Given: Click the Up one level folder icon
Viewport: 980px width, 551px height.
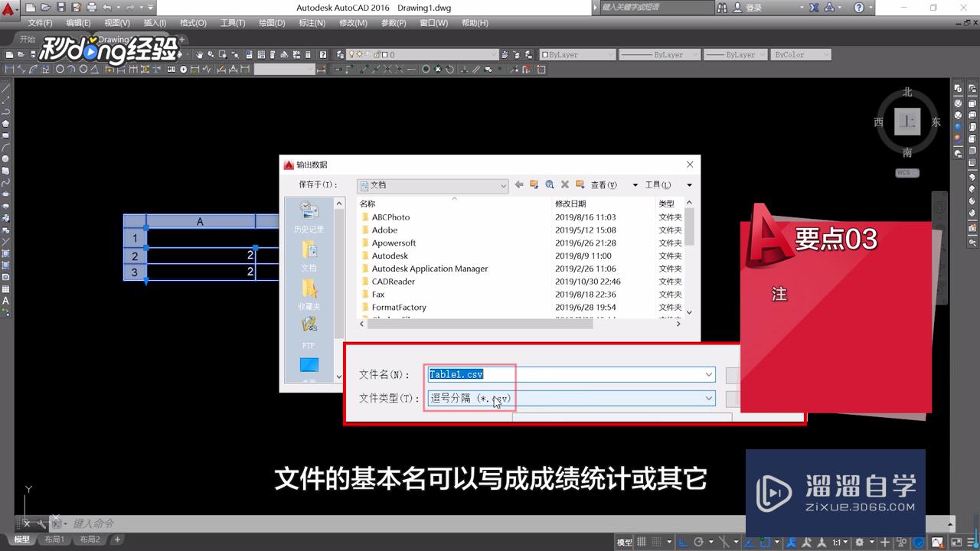Looking at the screenshot, I should click(x=534, y=184).
